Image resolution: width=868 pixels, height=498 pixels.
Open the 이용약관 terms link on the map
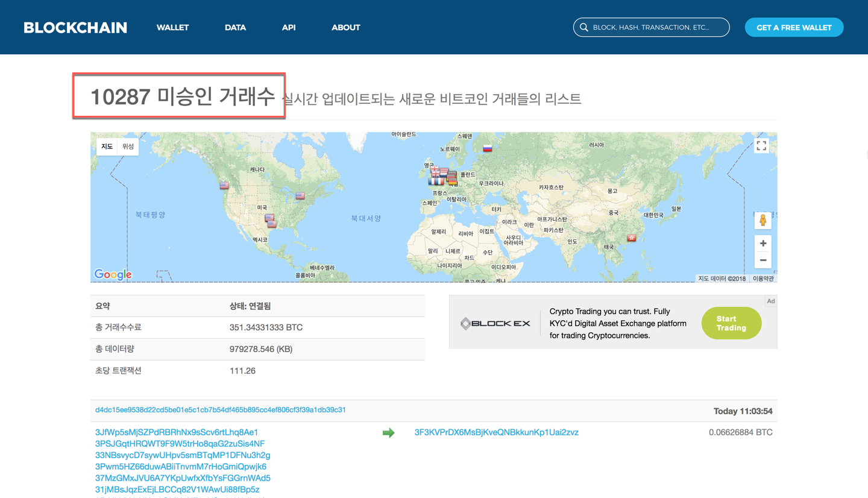[x=763, y=279]
